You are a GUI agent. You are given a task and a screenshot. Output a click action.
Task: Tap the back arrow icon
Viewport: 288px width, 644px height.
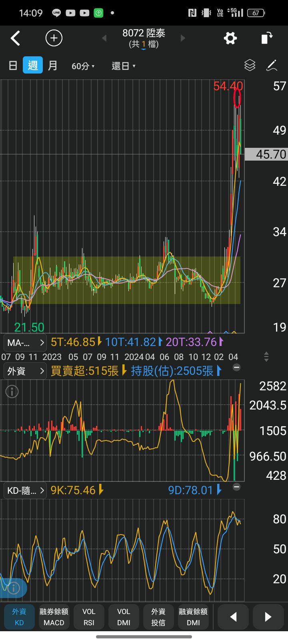tap(15, 38)
